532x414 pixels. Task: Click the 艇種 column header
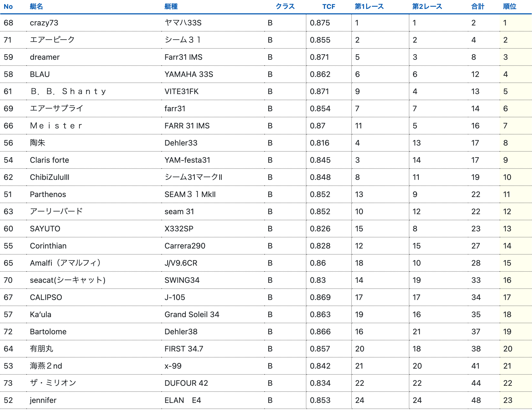click(x=171, y=7)
